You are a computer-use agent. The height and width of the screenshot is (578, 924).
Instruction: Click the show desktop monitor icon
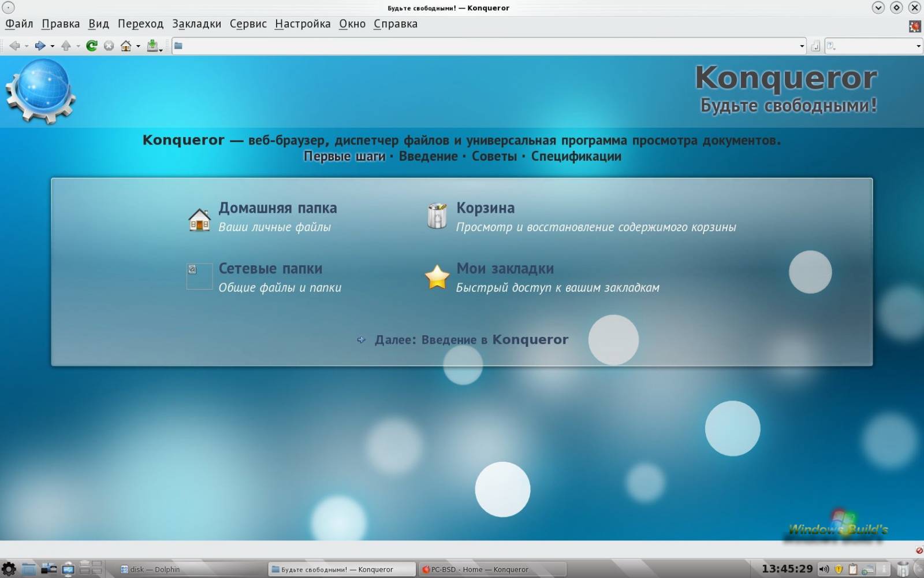tap(68, 569)
